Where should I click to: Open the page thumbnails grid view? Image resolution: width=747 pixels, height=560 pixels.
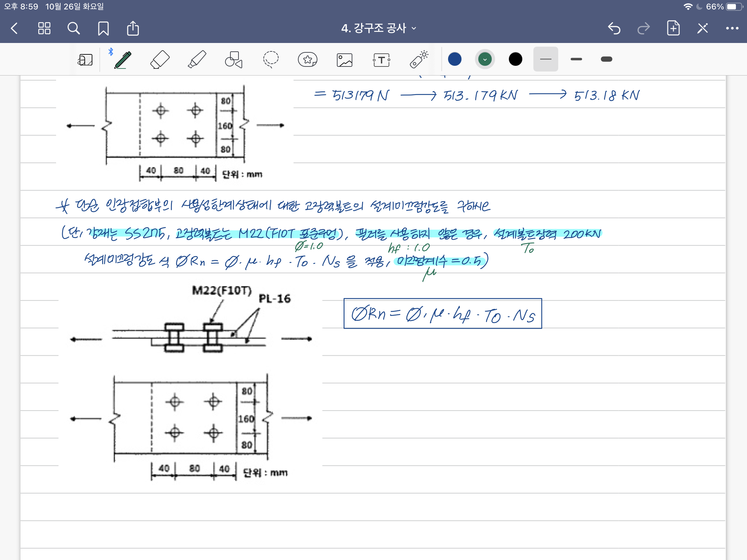point(44,28)
